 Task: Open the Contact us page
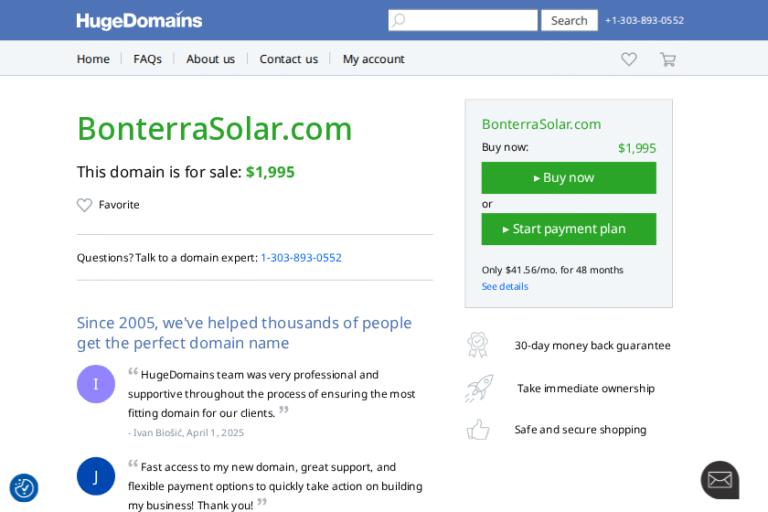288,59
